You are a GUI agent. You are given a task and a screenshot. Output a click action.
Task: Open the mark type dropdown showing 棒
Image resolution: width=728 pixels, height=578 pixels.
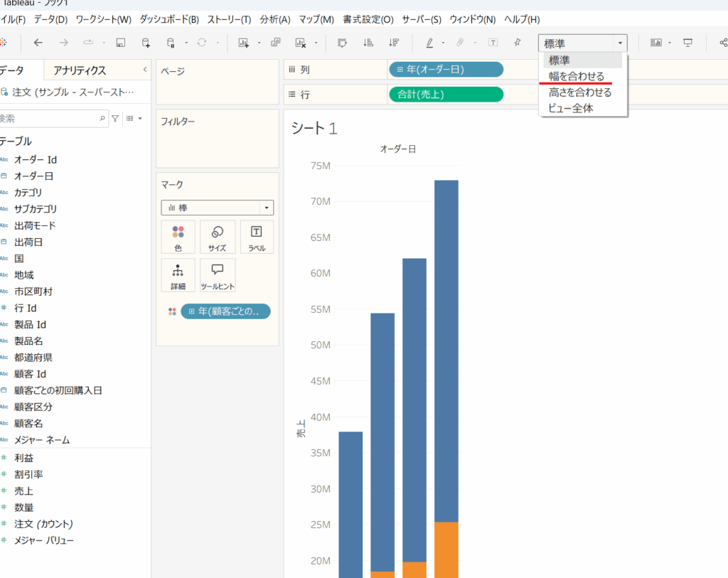tap(217, 208)
